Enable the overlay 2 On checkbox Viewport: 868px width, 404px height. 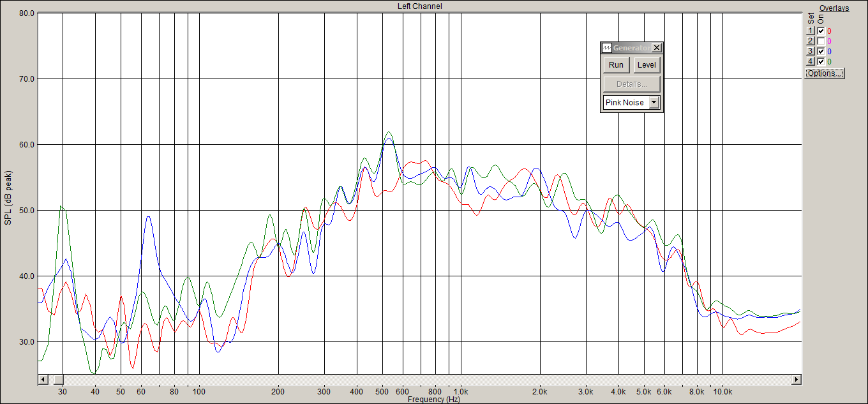click(x=821, y=41)
